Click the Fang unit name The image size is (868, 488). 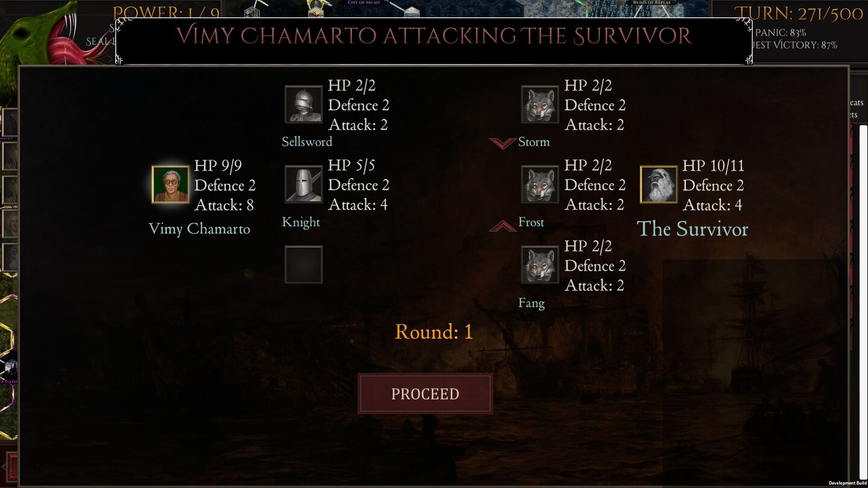[x=531, y=303]
